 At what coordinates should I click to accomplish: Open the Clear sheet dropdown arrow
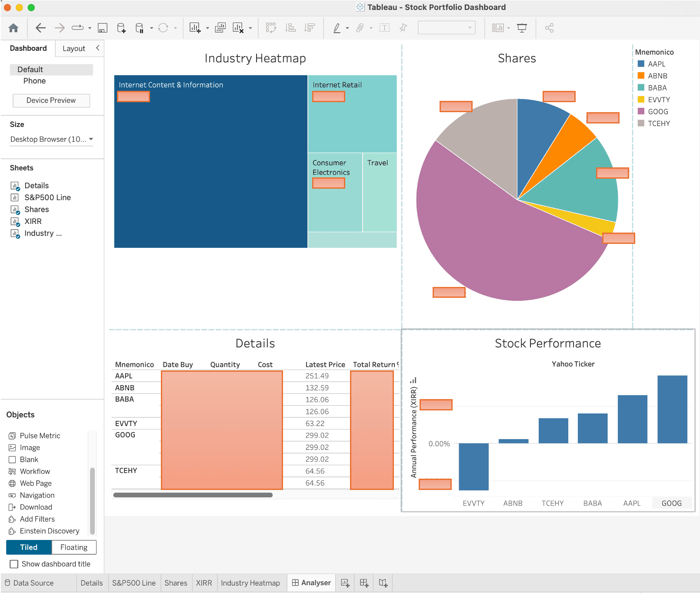pos(250,28)
